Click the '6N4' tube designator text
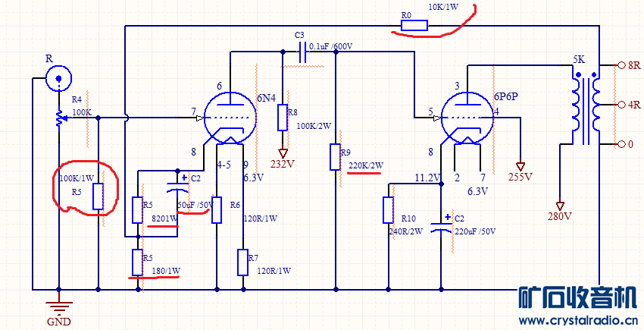The height and width of the screenshot is (330, 644). point(267,99)
